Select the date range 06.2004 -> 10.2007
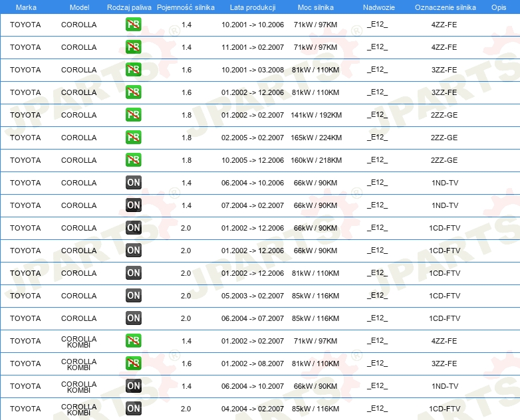 pyautogui.click(x=253, y=386)
